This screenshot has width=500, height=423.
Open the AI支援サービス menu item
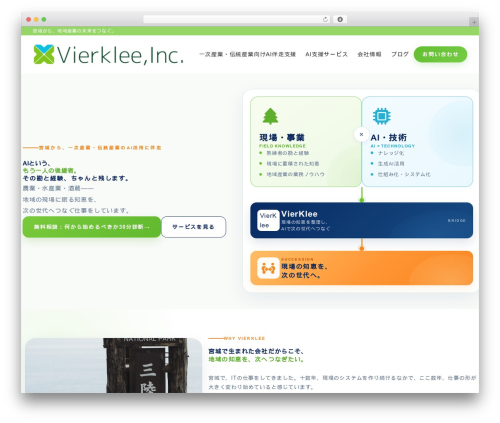tap(326, 54)
